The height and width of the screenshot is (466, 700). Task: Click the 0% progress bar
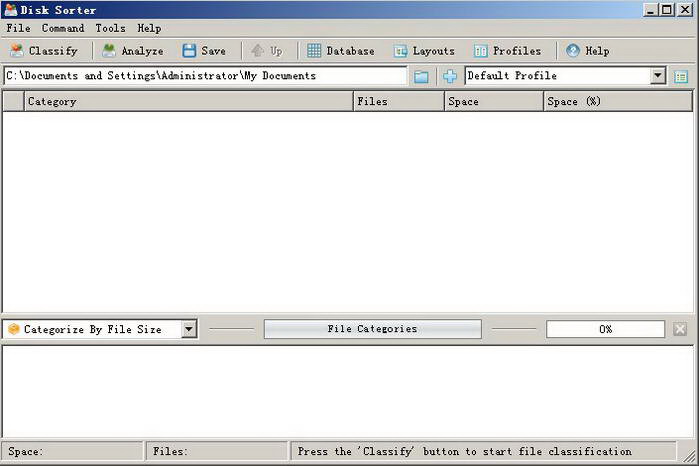[605, 329]
